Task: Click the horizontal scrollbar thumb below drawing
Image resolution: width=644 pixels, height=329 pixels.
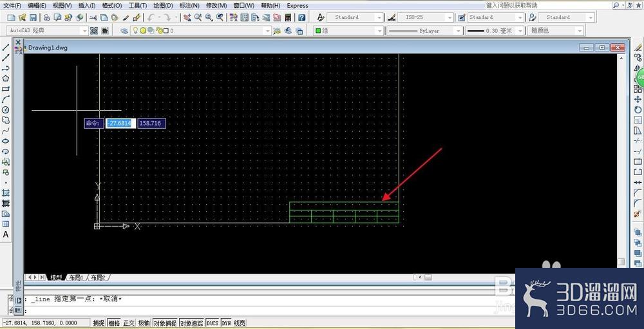Action: (x=428, y=277)
